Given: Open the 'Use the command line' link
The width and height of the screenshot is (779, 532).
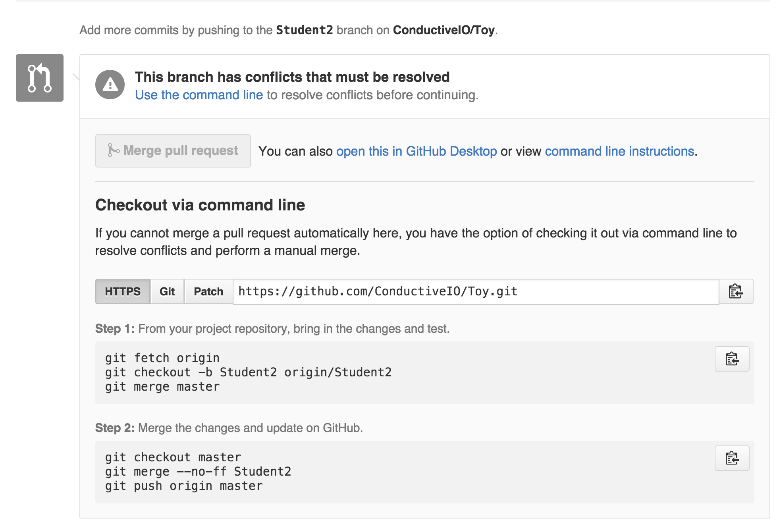Looking at the screenshot, I should click(x=199, y=95).
